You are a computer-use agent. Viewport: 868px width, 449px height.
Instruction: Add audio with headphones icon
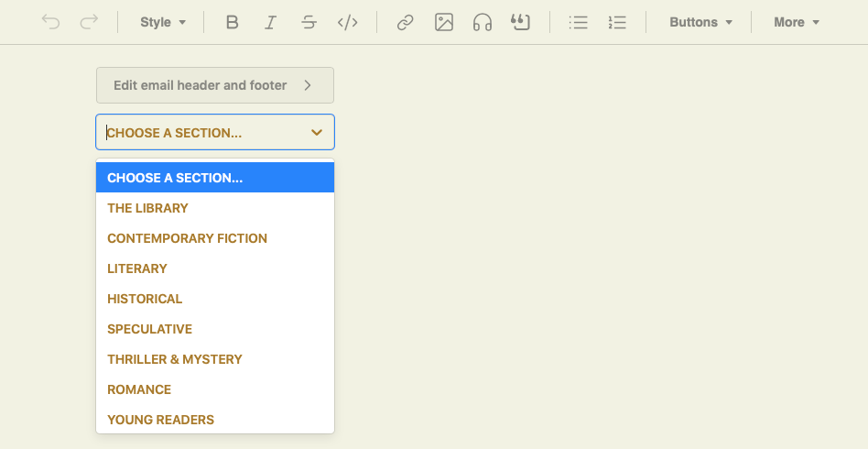483,22
